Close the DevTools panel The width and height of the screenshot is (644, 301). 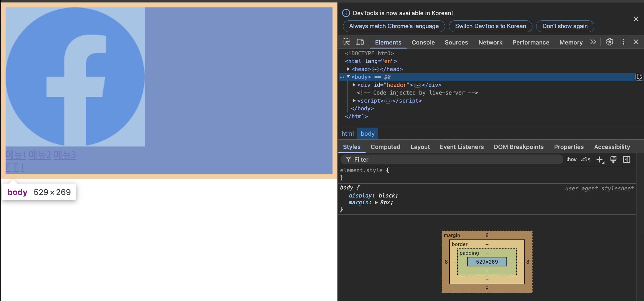(x=636, y=42)
